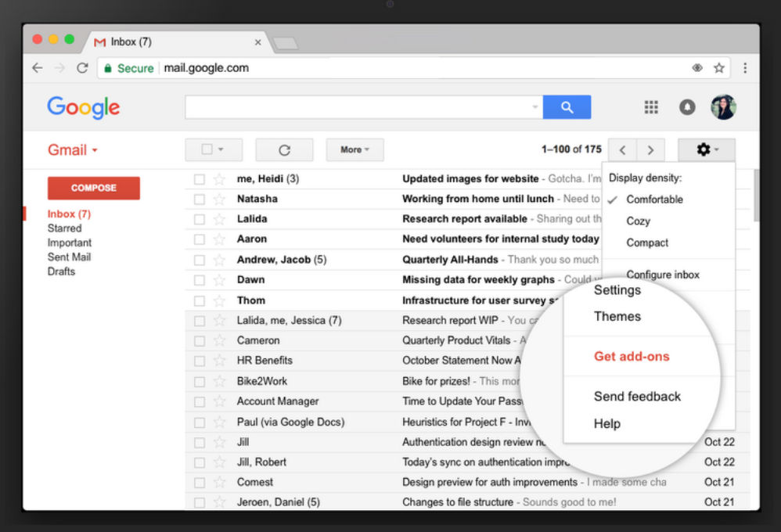Select Configure inbox option

click(x=663, y=275)
